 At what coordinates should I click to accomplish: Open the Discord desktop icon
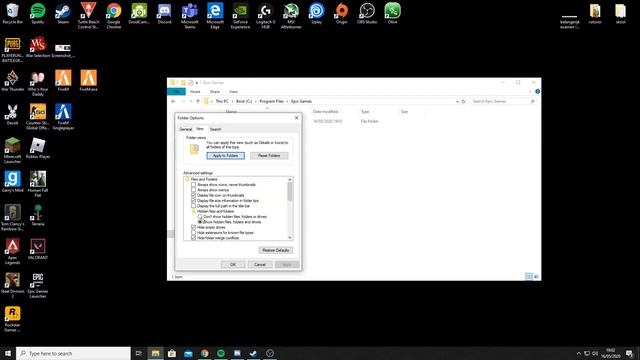point(164,13)
